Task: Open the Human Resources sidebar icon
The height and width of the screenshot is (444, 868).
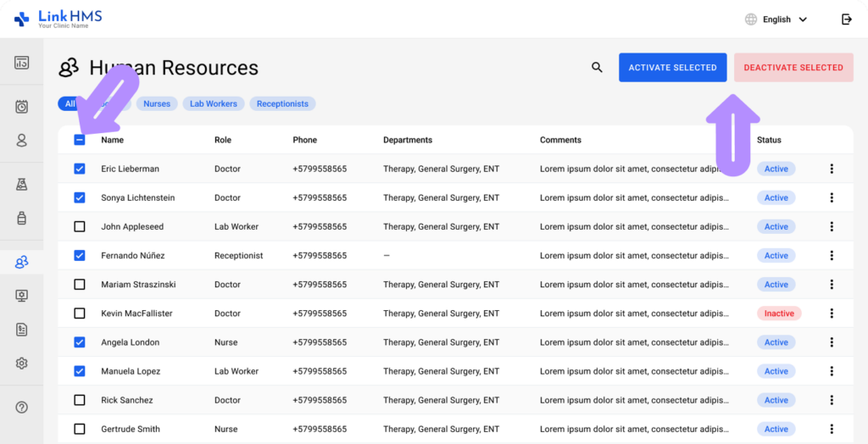Action: click(x=21, y=262)
